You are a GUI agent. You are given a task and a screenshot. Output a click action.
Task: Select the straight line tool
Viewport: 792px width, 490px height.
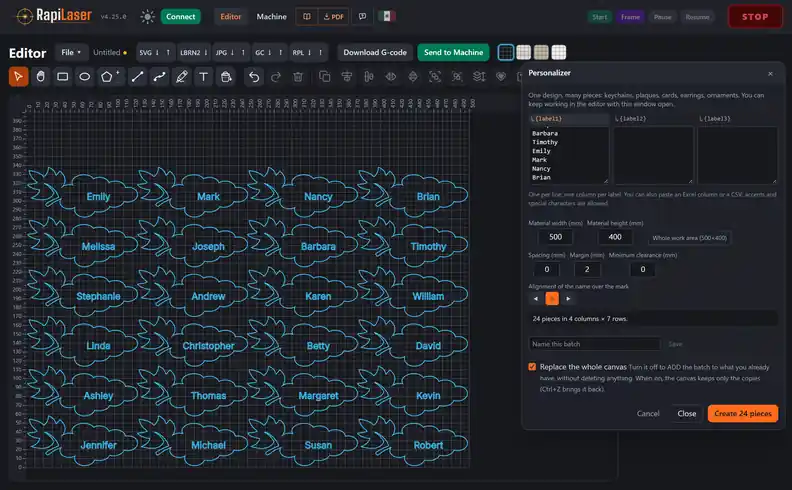tap(137, 77)
